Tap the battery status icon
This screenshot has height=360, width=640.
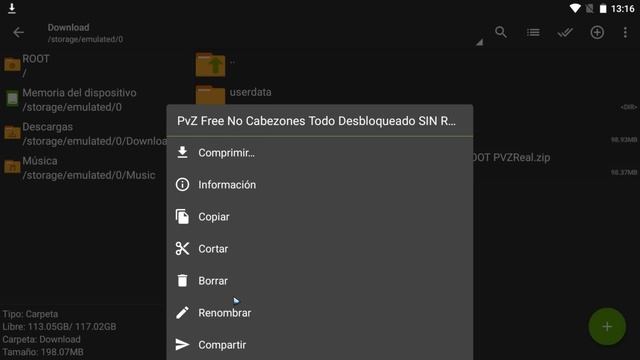click(x=603, y=9)
